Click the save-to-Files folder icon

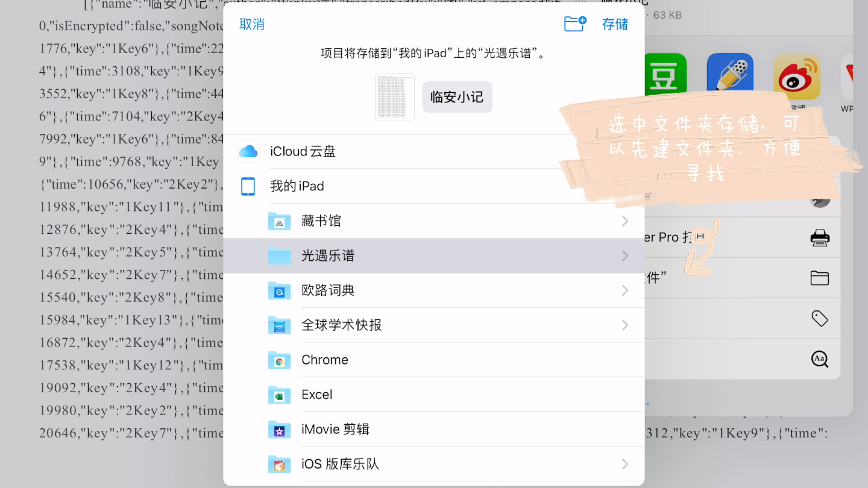click(820, 278)
